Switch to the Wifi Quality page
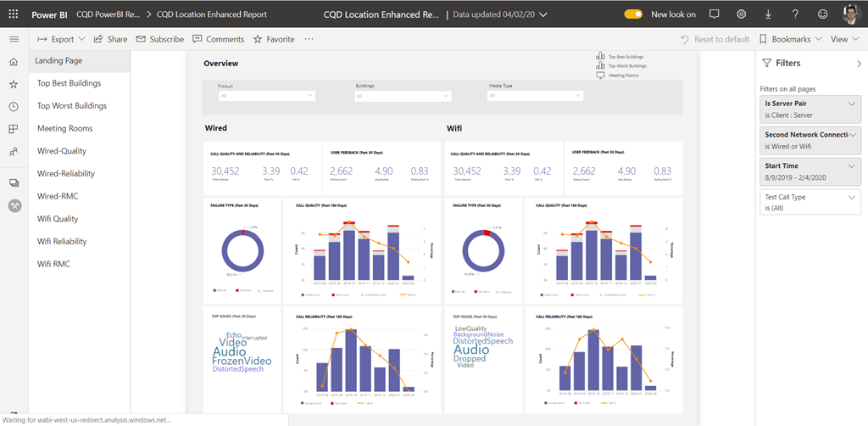 point(58,219)
